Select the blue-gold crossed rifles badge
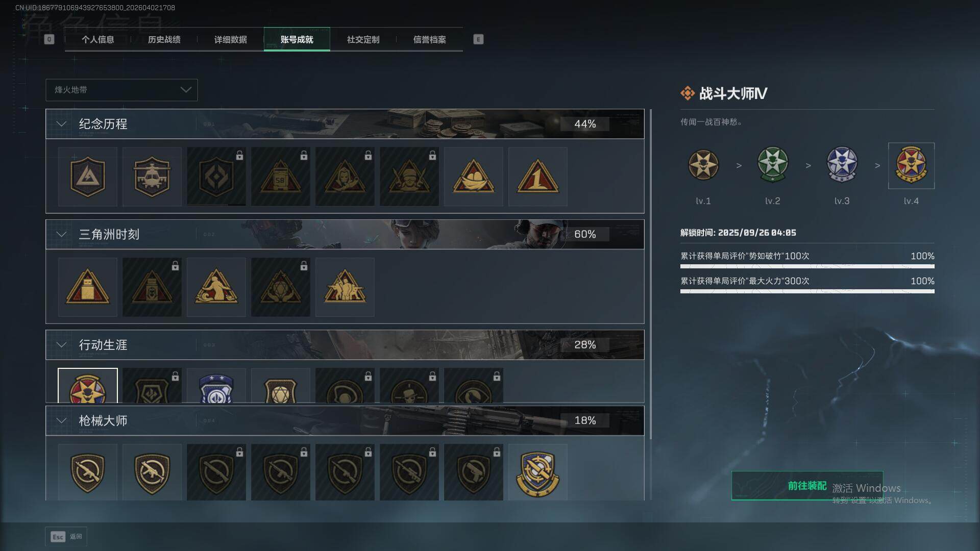This screenshot has width=980, height=551. (537, 472)
